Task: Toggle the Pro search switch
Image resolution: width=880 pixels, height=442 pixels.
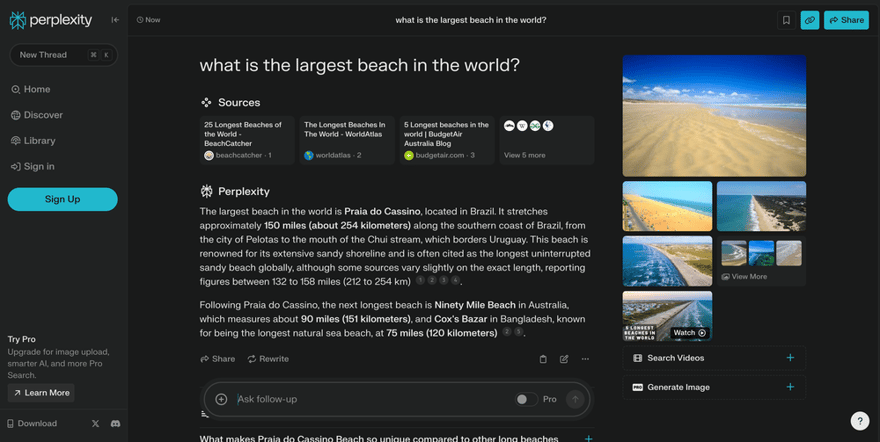Action: (526, 399)
